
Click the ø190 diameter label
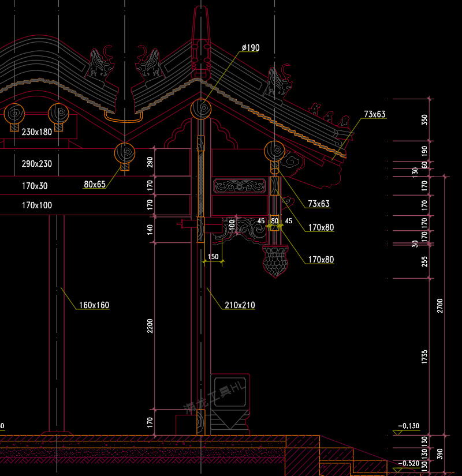pyautogui.click(x=250, y=48)
